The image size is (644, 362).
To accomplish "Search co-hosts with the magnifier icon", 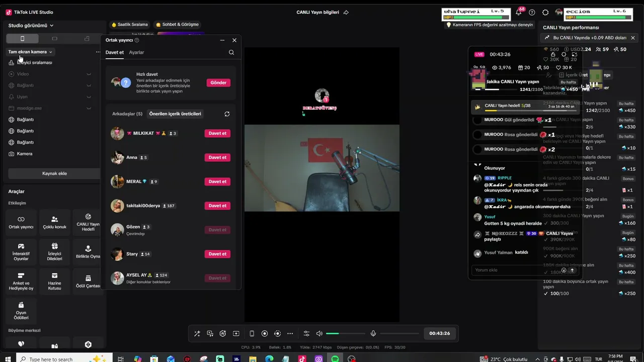I will [231, 52].
